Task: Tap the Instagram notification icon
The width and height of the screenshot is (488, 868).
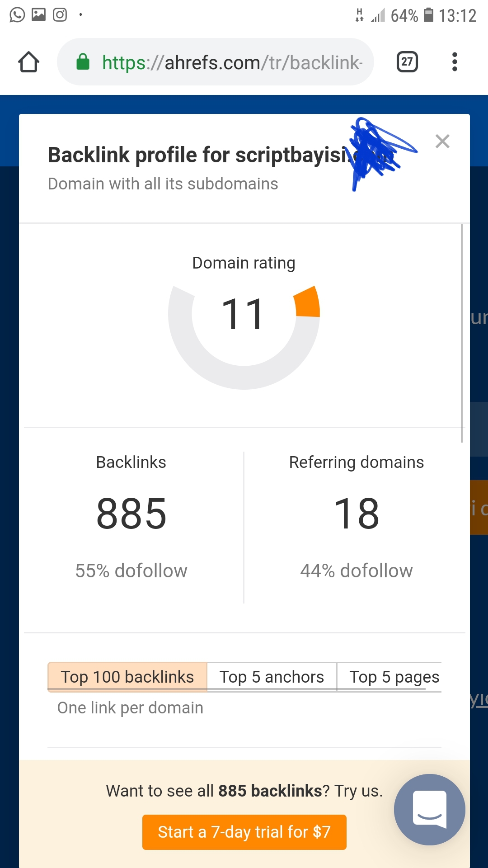Action: click(60, 15)
